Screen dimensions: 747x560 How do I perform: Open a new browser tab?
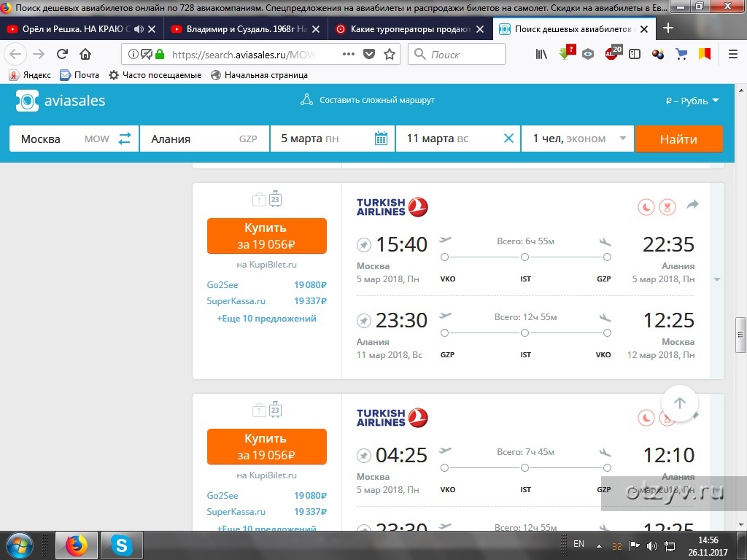point(668,28)
